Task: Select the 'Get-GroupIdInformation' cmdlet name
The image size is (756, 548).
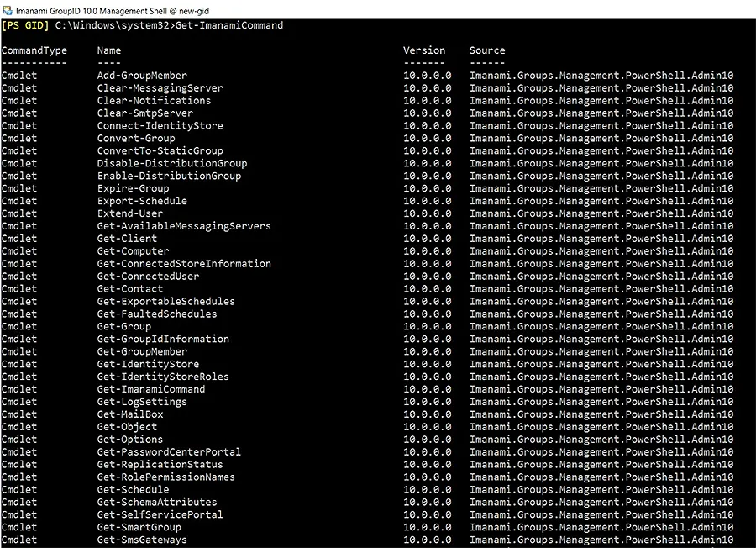Action: 163,339
